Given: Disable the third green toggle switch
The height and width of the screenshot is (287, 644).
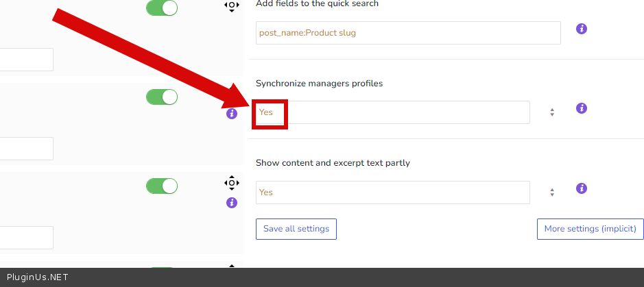Looking at the screenshot, I should [162, 186].
